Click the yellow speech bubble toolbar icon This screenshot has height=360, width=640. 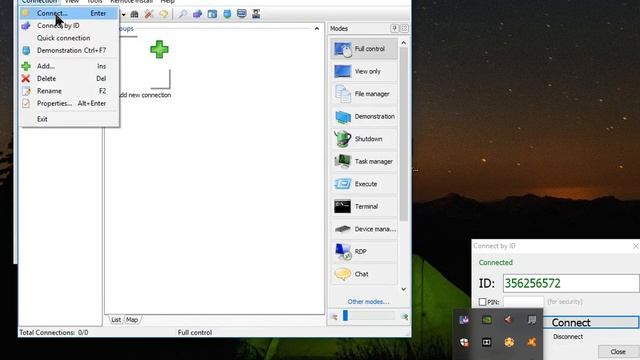(x=164, y=14)
